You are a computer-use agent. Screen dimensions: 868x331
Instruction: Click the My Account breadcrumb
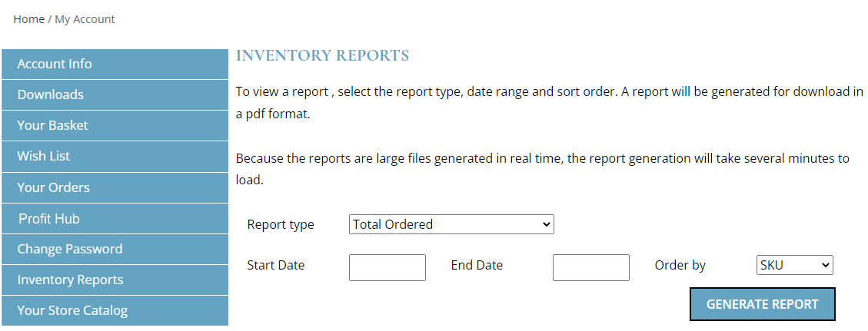point(85,19)
